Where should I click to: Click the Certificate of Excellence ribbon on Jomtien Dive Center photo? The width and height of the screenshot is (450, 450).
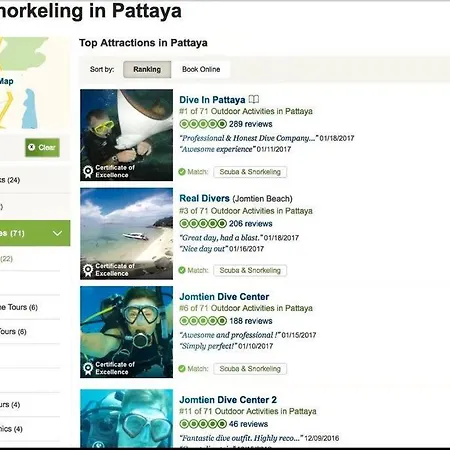88,368
